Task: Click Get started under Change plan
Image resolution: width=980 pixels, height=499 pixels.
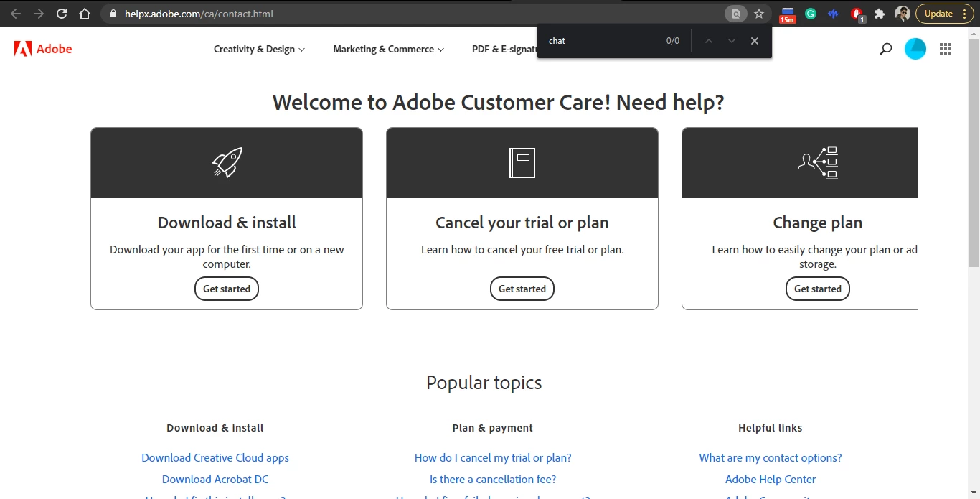Action: click(818, 289)
